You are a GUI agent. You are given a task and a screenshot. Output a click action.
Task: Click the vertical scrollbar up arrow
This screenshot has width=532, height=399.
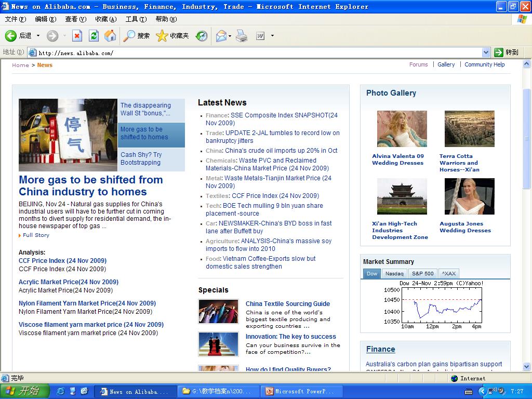click(527, 63)
